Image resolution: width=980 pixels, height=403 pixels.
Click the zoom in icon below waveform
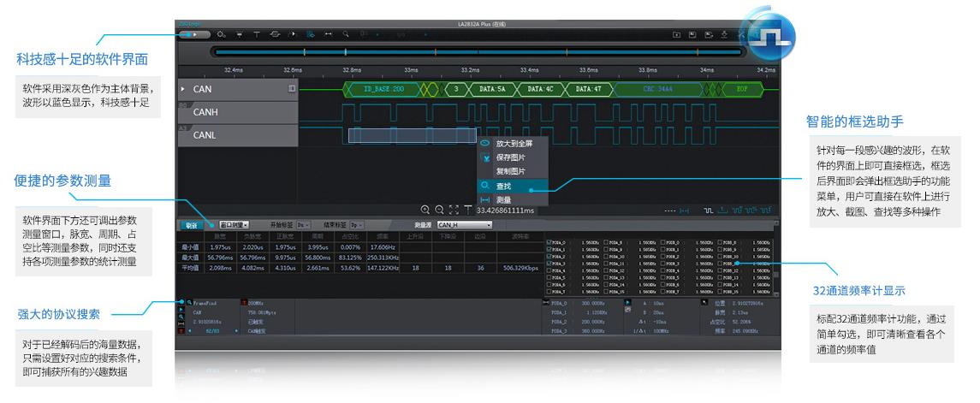click(x=425, y=210)
